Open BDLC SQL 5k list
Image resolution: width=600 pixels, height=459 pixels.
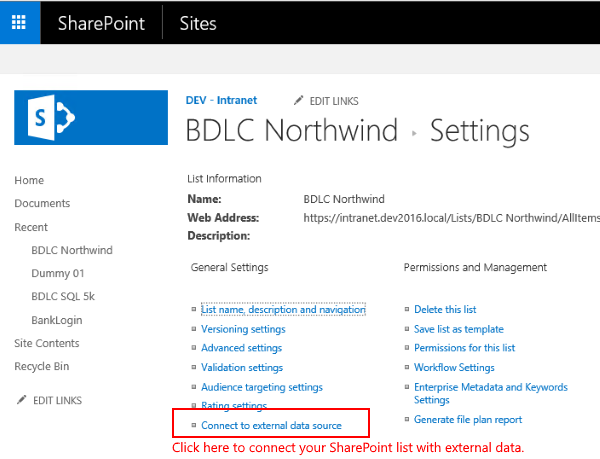(63, 297)
